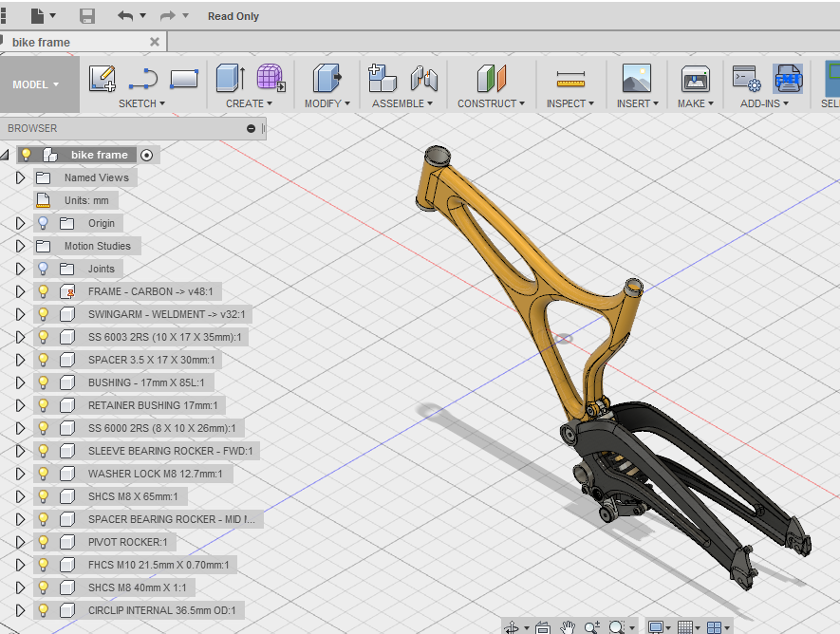The image size is (840, 634).
Task: Select SPACER 3.5 X 17 X 30mm:1
Action: point(127,360)
